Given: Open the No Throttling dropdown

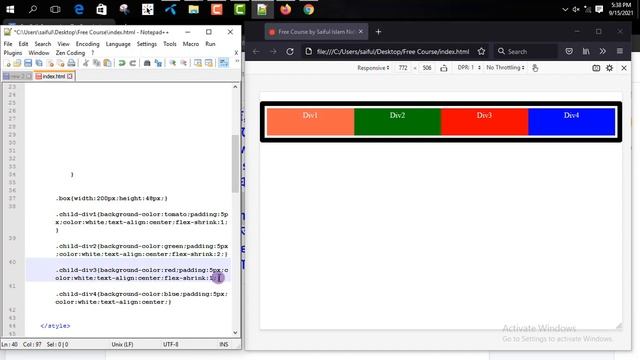Looking at the screenshot, I should (x=505, y=68).
